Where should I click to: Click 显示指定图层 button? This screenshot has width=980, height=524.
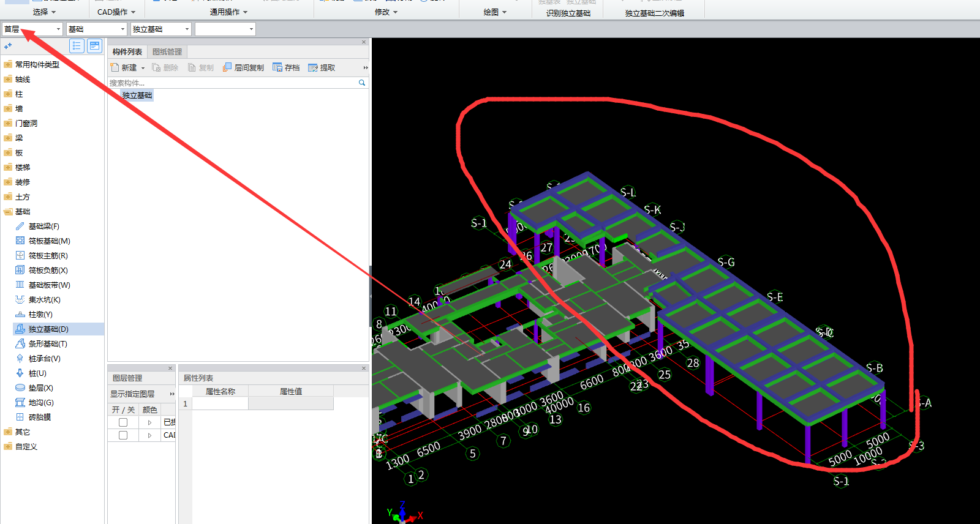point(132,394)
